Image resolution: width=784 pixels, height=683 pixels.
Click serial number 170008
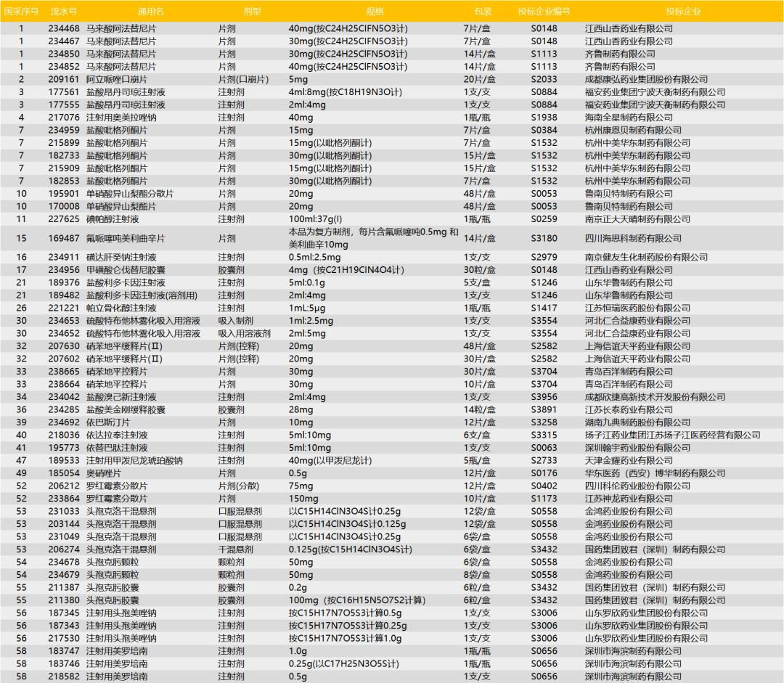click(64, 207)
